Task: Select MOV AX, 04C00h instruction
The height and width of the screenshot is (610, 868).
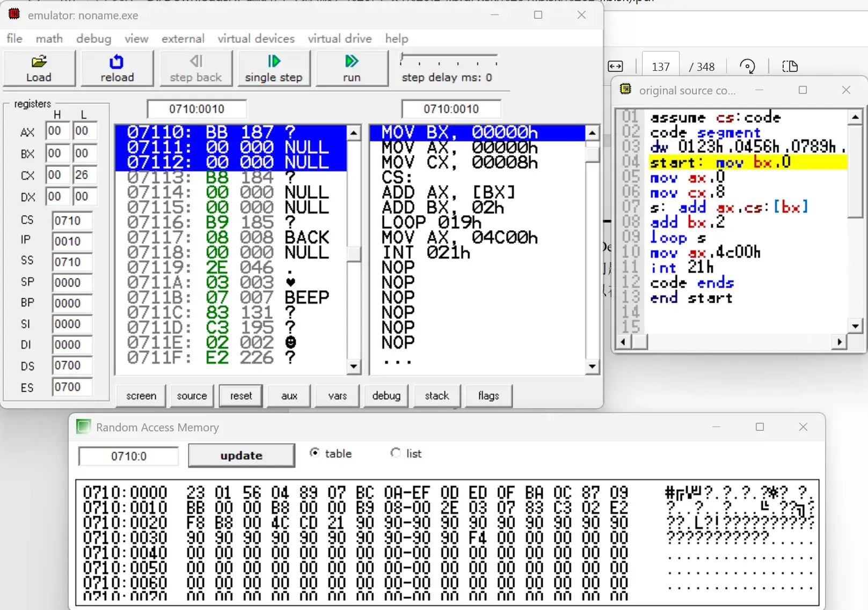Action: pyautogui.click(x=459, y=237)
